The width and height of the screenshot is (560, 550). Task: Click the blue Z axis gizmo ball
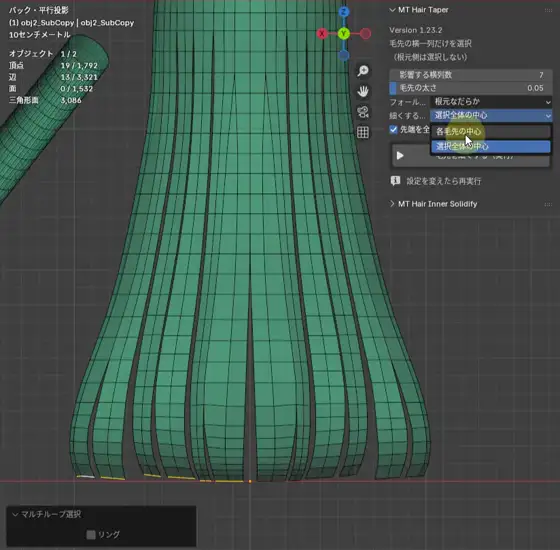[344, 12]
